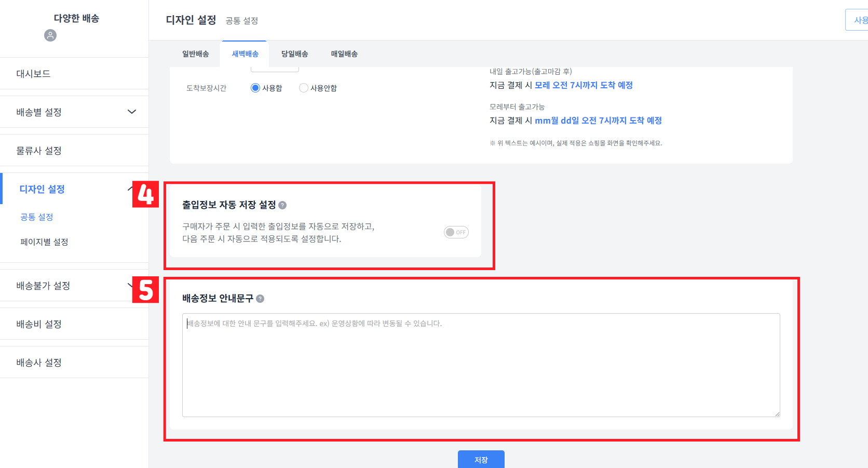Click the profile avatar icon in the sidebar
Viewport: 868px width, 468px height.
(x=50, y=35)
